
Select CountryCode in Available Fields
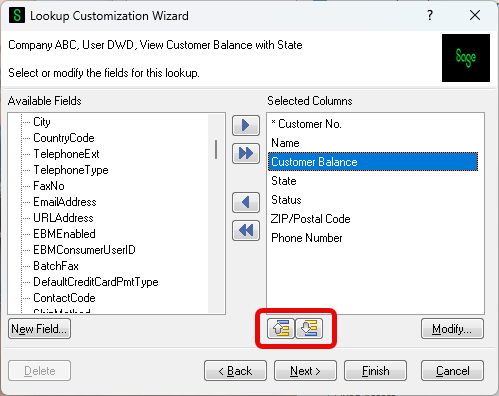coord(64,138)
